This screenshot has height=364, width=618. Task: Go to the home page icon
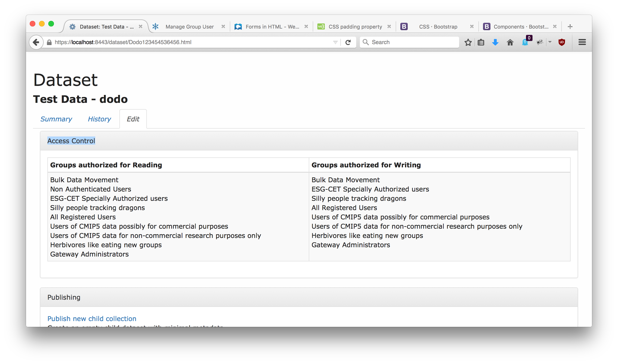[x=510, y=42]
